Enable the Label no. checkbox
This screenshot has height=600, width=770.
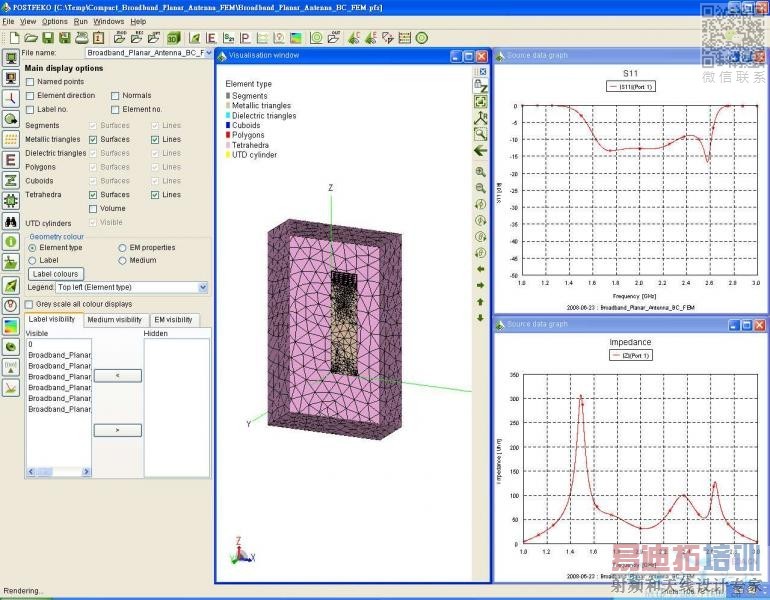30,109
